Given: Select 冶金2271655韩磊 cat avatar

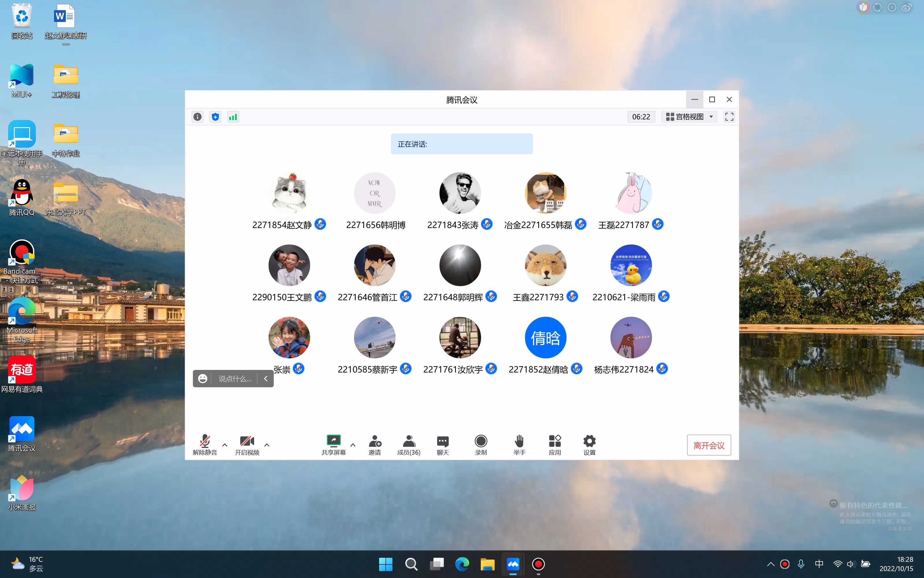Looking at the screenshot, I should pyautogui.click(x=546, y=193).
